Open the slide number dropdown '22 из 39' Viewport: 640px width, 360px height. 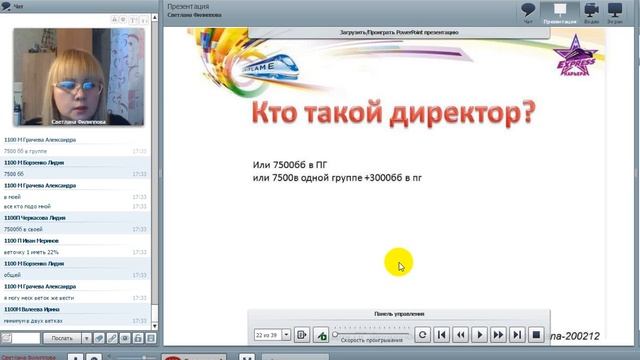click(286, 335)
